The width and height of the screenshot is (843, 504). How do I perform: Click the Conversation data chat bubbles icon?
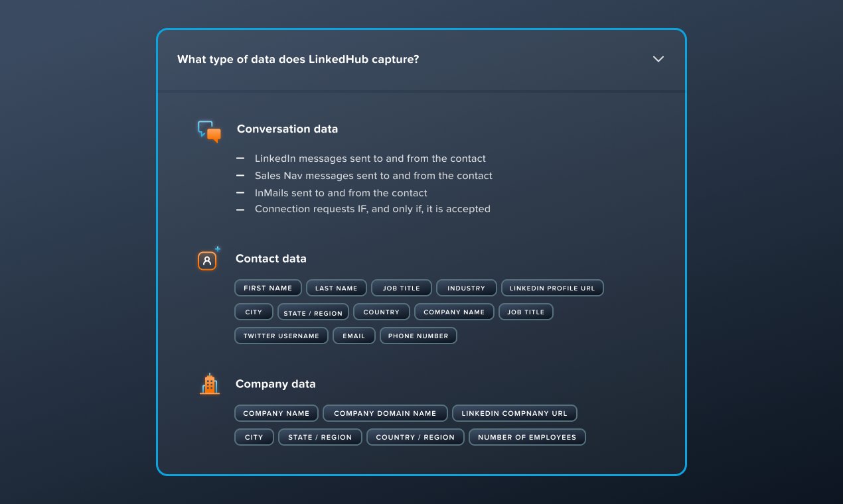209,131
